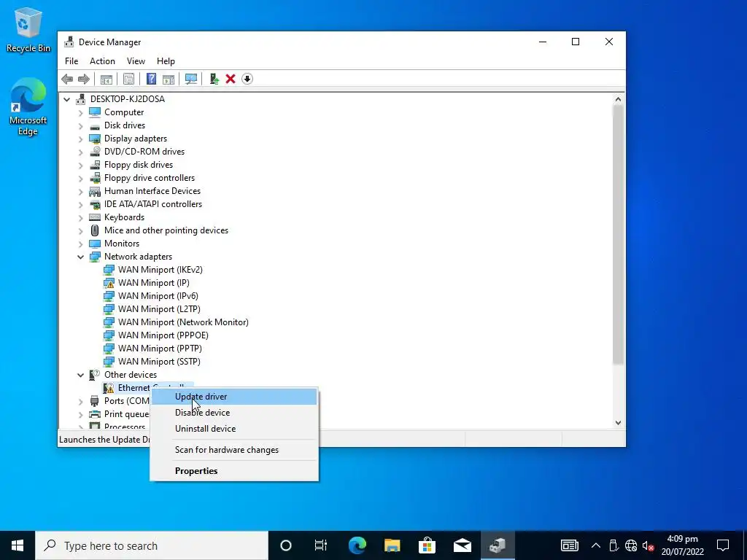Select WAN Miniport (PPPOE) adapter
The height and width of the screenshot is (560, 747).
[163, 335]
